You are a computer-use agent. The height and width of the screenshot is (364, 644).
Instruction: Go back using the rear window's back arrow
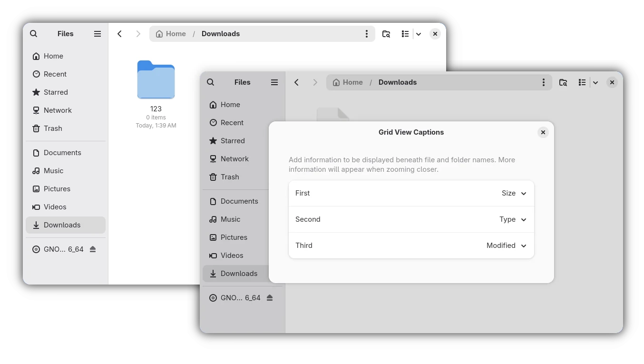[120, 34]
